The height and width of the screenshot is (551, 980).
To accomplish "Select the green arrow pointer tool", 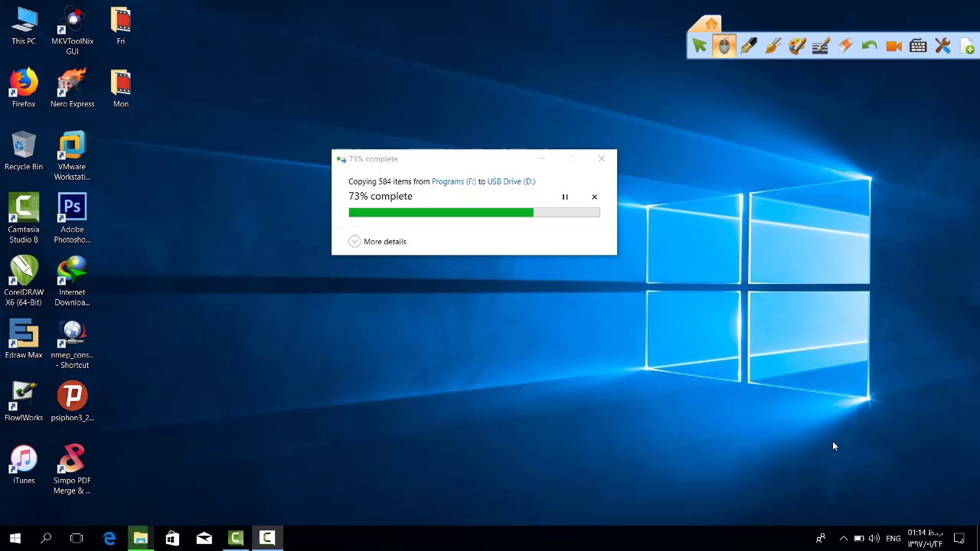I will pos(699,47).
